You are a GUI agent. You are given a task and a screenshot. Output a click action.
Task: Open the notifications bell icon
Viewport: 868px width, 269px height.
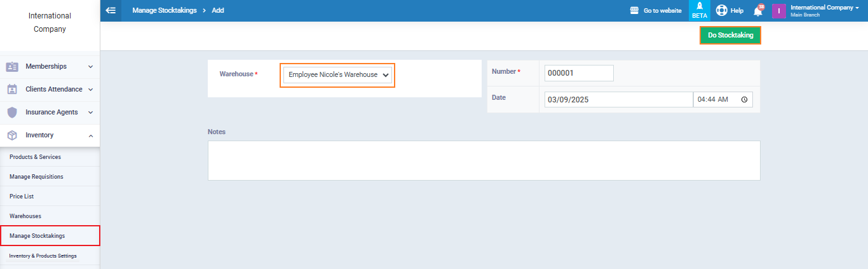point(757,11)
